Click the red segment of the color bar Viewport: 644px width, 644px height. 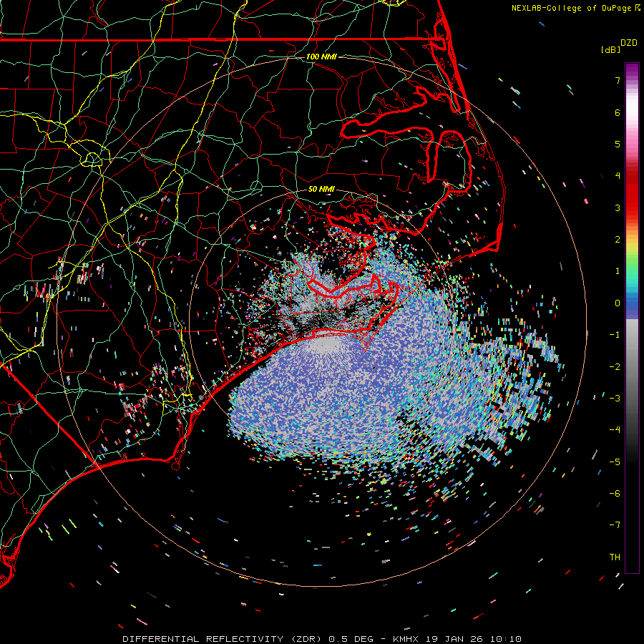632,195
